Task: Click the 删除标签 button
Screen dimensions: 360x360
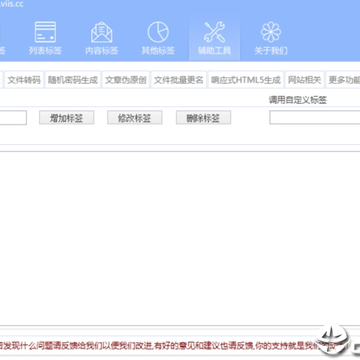Action: 203,118
